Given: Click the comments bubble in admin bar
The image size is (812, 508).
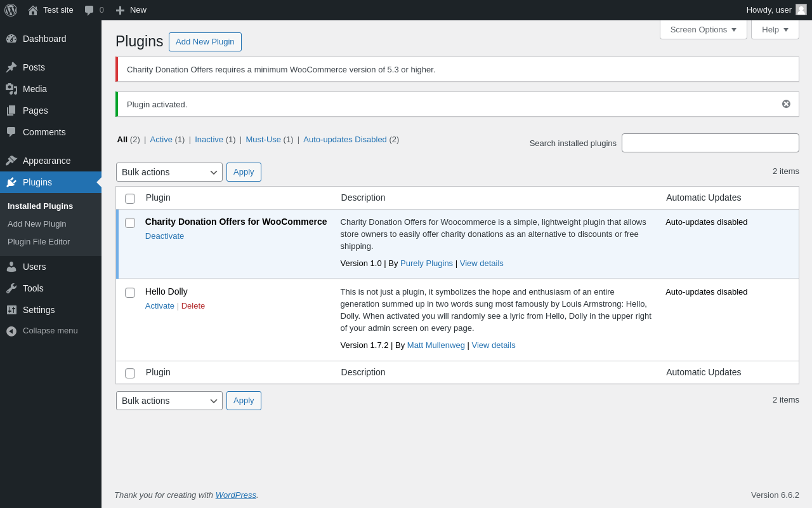Looking at the screenshot, I should point(89,10).
